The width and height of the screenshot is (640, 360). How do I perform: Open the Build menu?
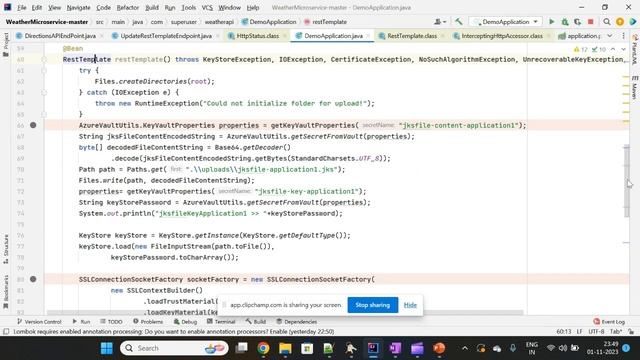(152, 7)
